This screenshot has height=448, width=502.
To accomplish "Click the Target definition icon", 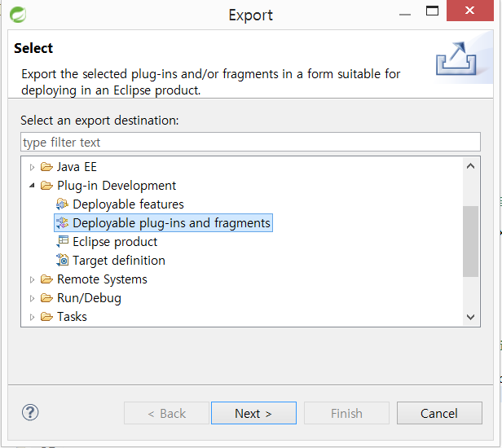I will pos(62,260).
